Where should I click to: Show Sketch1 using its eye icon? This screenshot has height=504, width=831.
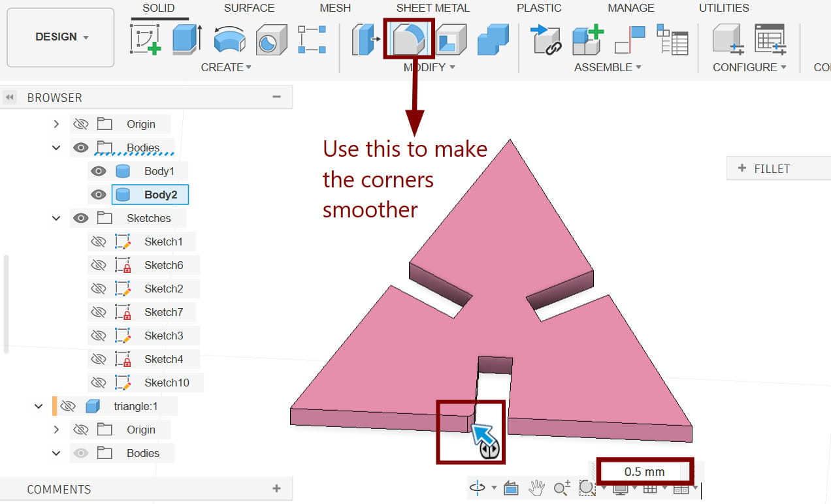coord(98,242)
